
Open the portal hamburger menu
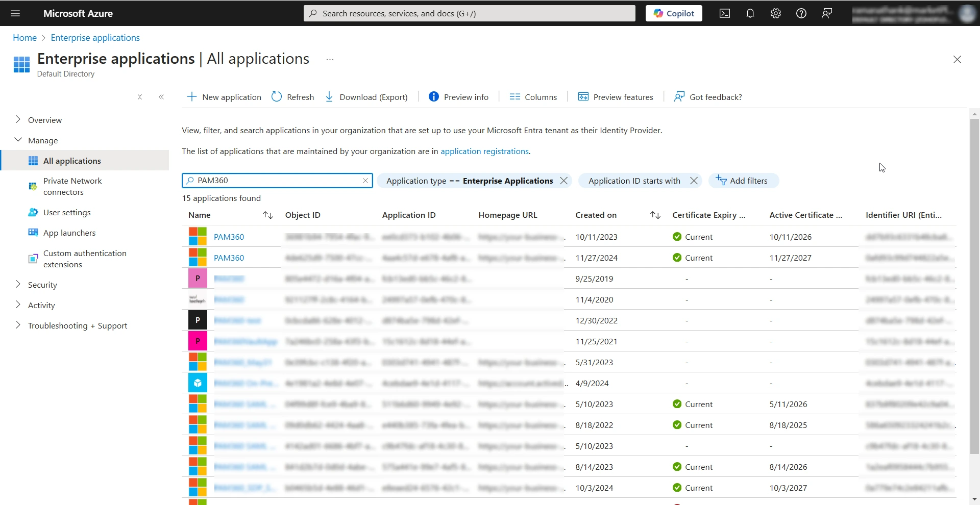15,13
